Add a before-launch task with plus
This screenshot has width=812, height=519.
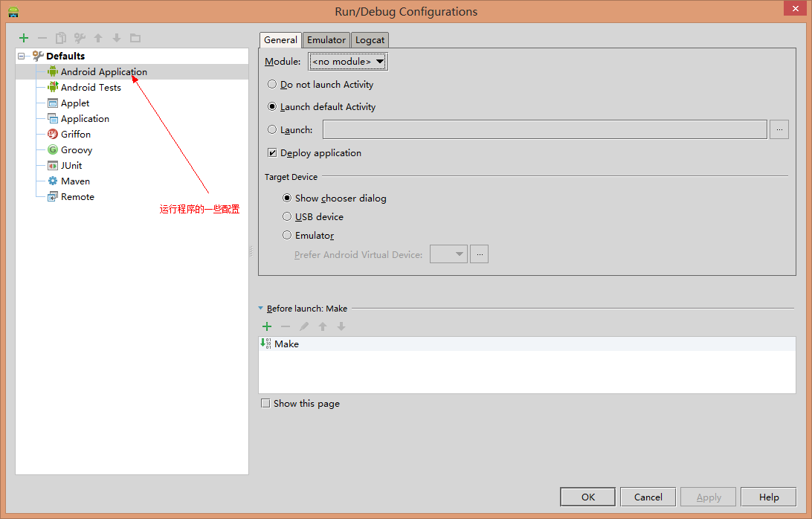coord(267,326)
